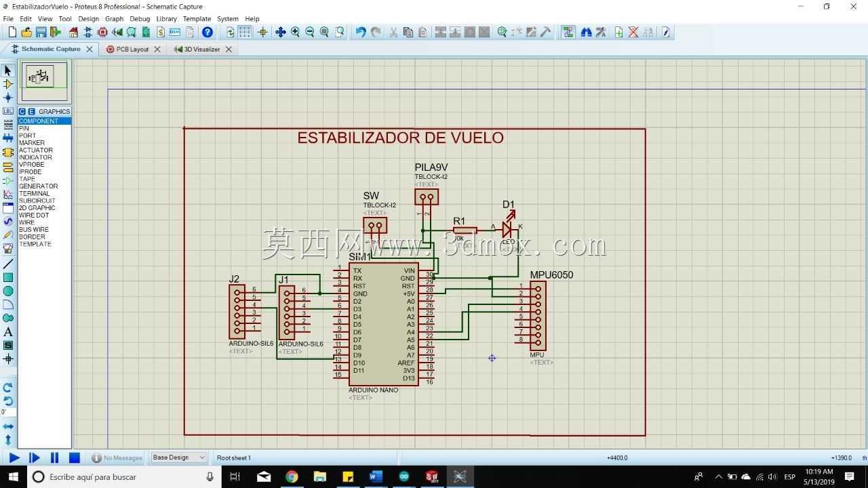Select Component mode tool in left toolbar

pos(8,84)
